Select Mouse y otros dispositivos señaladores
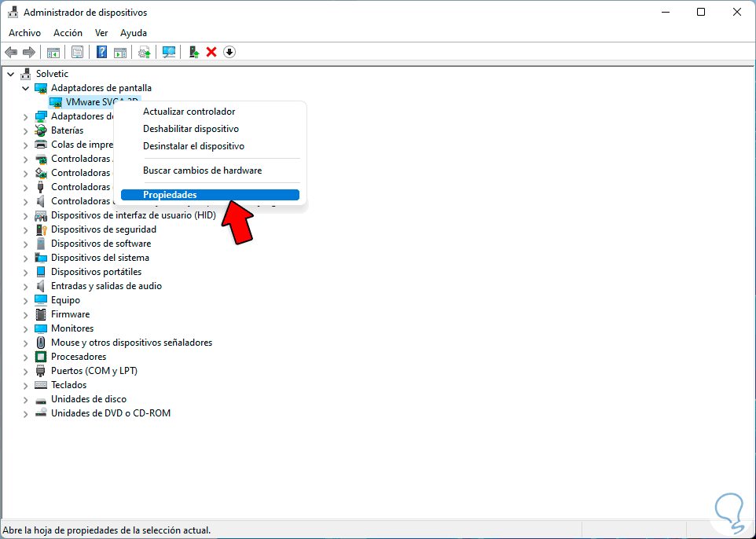756x539 pixels. [131, 343]
